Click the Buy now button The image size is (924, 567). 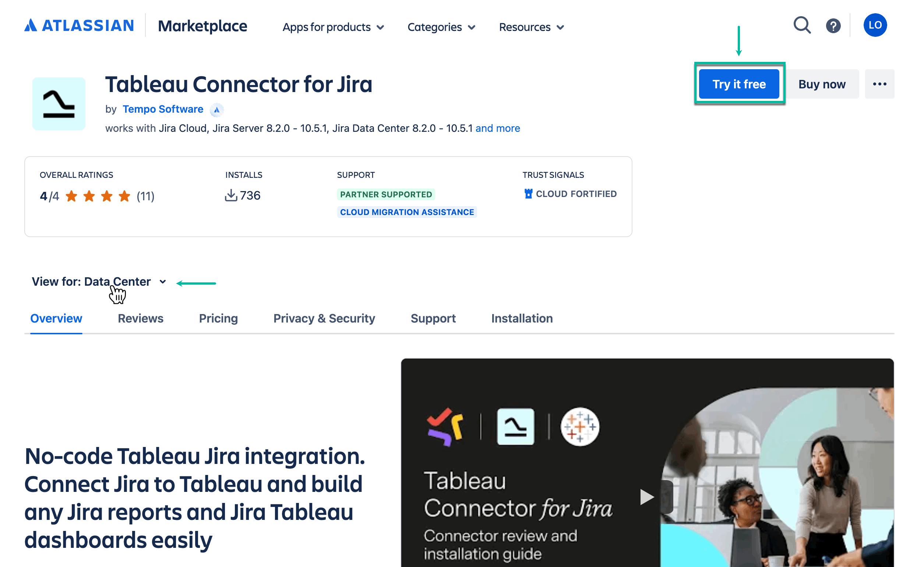click(x=822, y=84)
